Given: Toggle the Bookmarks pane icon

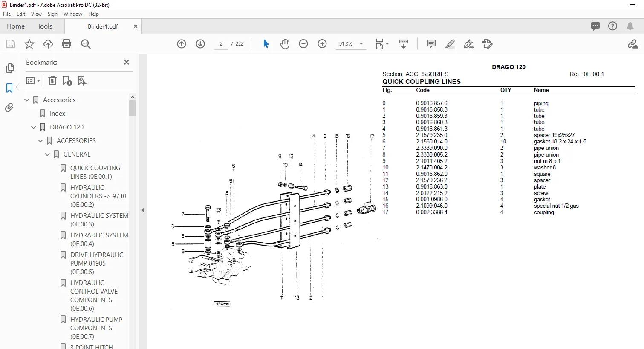Looking at the screenshot, I should pos(9,88).
